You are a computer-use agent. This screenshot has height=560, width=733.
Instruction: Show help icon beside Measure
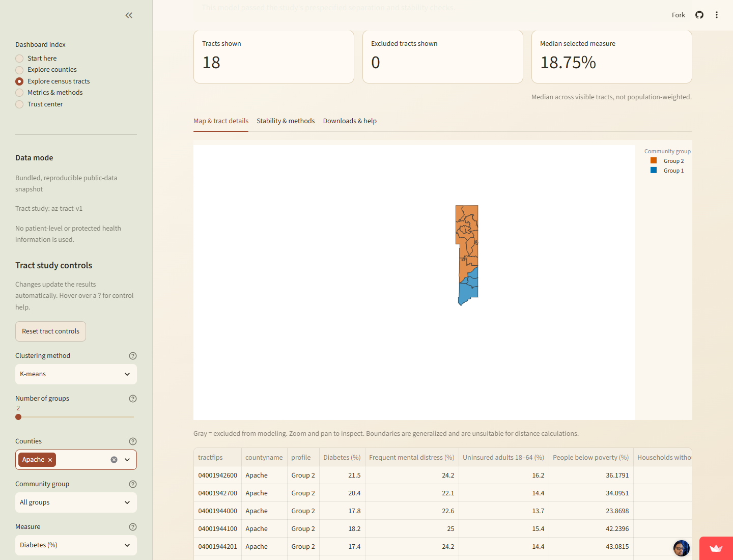pyautogui.click(x=133, y=527)
